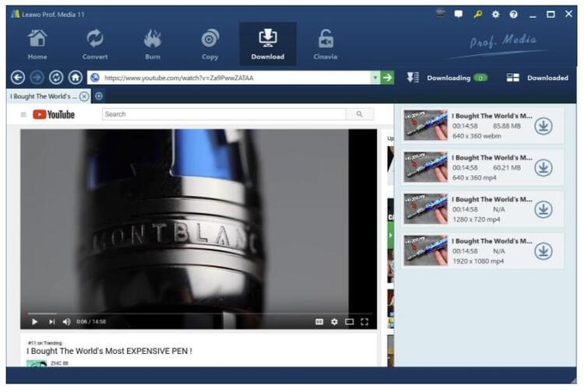
Task: Open the Convert module
Action: [95, 44]
